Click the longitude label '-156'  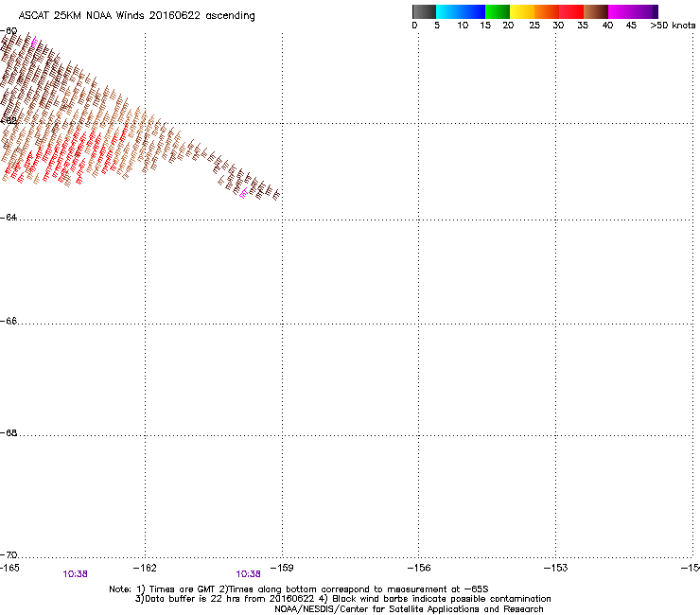[x=419, y=568]
